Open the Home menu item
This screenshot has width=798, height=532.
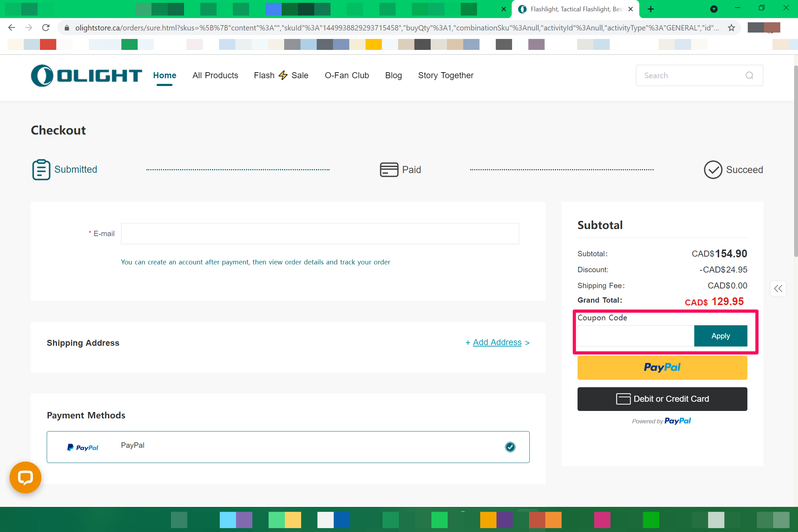pyautogui.click(x=165, y=75)
